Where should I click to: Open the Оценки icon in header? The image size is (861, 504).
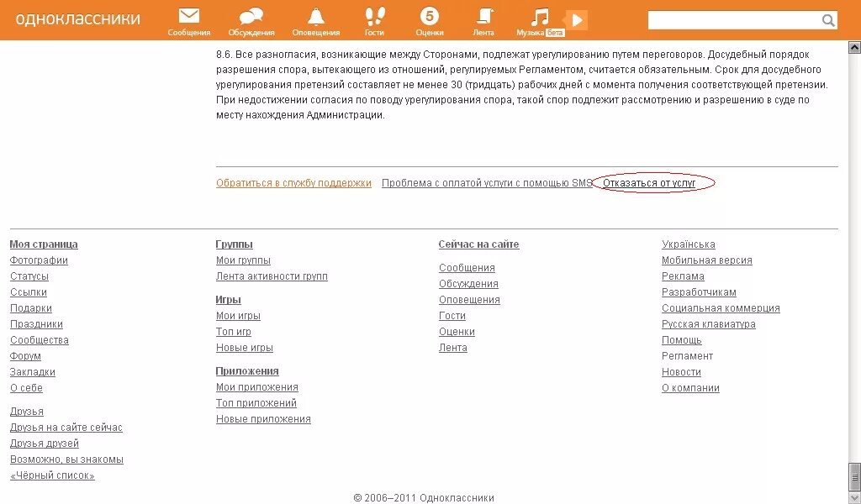pyautogui.click(x=430, y=16)
